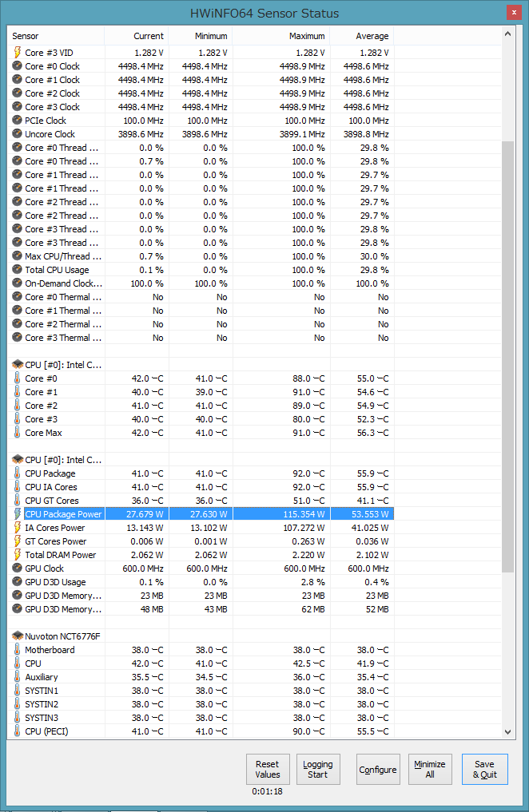Click the 90.0 °C CPU (PECI) maximum

coord(308,731)
